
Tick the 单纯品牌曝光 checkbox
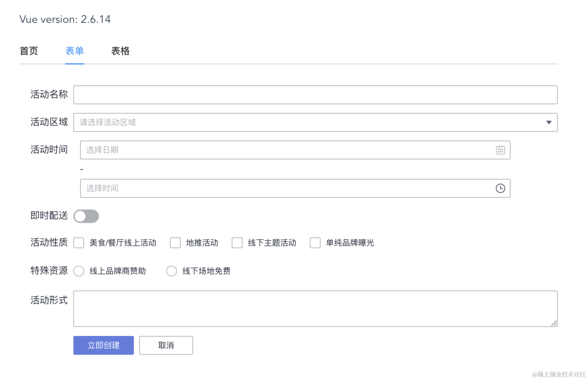click(315, 243)
